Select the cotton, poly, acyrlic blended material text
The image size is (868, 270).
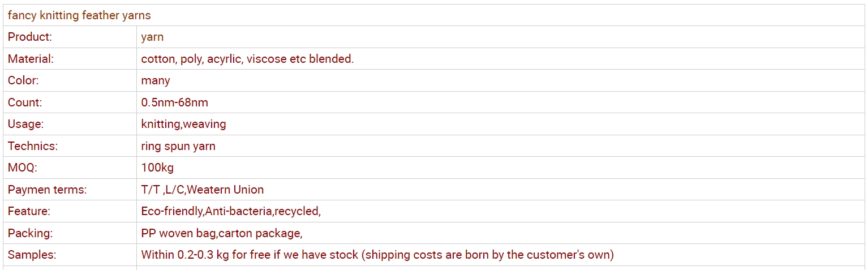point(247,59)
